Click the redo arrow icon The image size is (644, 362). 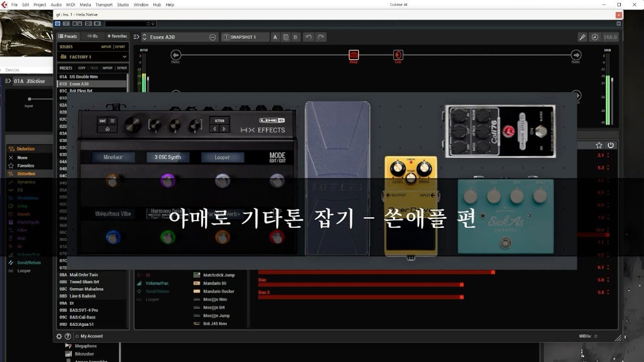click(x=320, y=37)
